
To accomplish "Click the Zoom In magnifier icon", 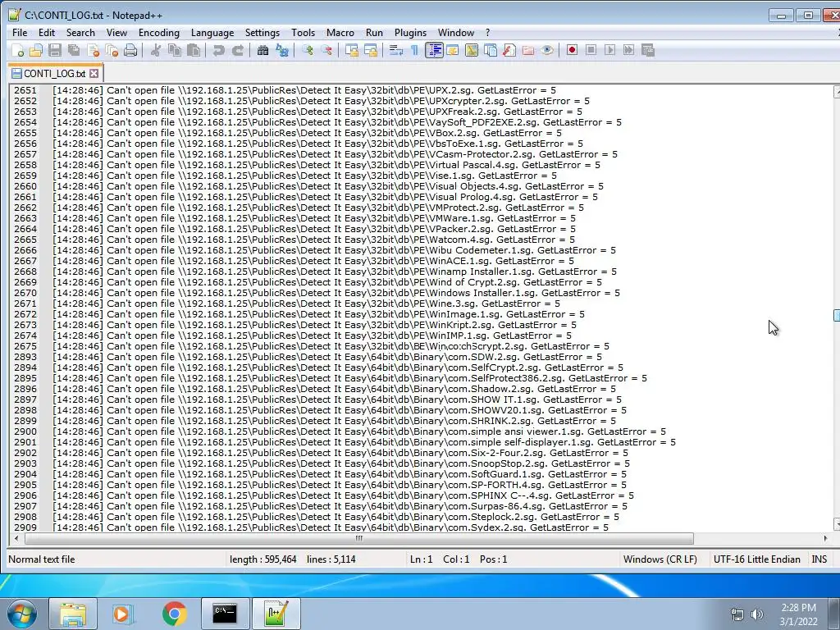I will pos(308,50).
